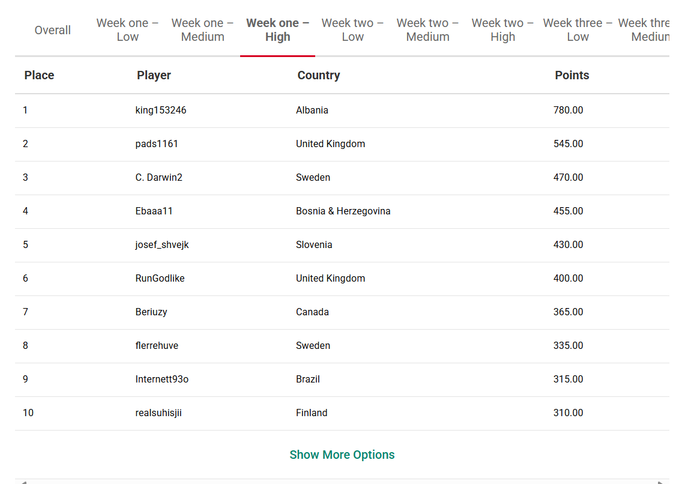700x484 pixels.
Task: Click the horizontal scrollbar at the bottom
Action: [x=342, y=482]
